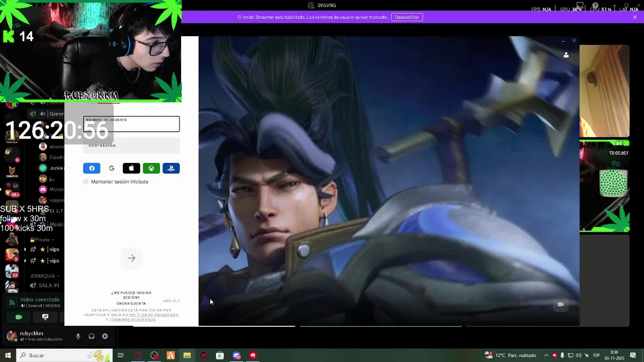Open CORNEPISTA server icon
The width and height of the screenshot is (644, 362).
point(12,171)
